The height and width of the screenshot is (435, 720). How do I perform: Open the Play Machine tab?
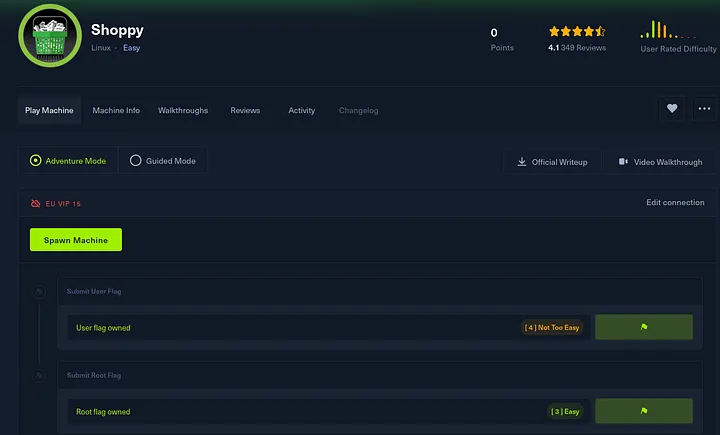49,110
